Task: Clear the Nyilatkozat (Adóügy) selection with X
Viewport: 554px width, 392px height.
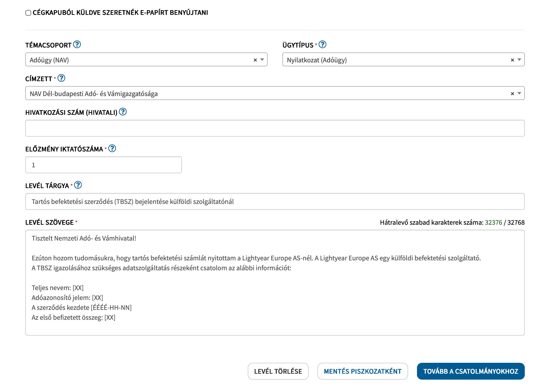Action: click(x=512, y=60)
